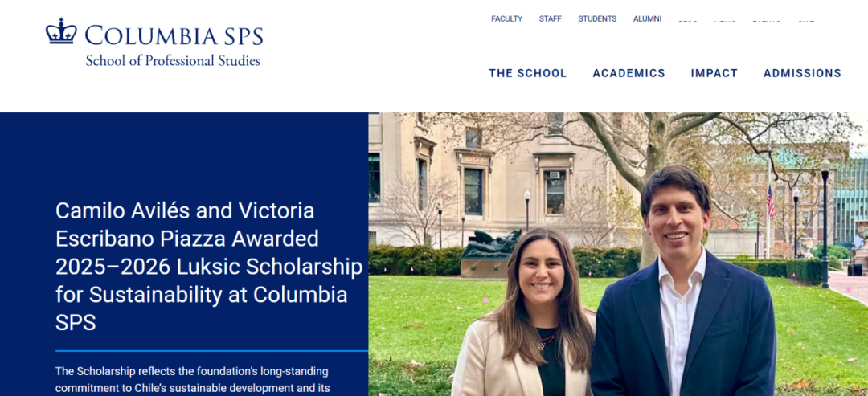Go to the Staff page link

(551, 18)
